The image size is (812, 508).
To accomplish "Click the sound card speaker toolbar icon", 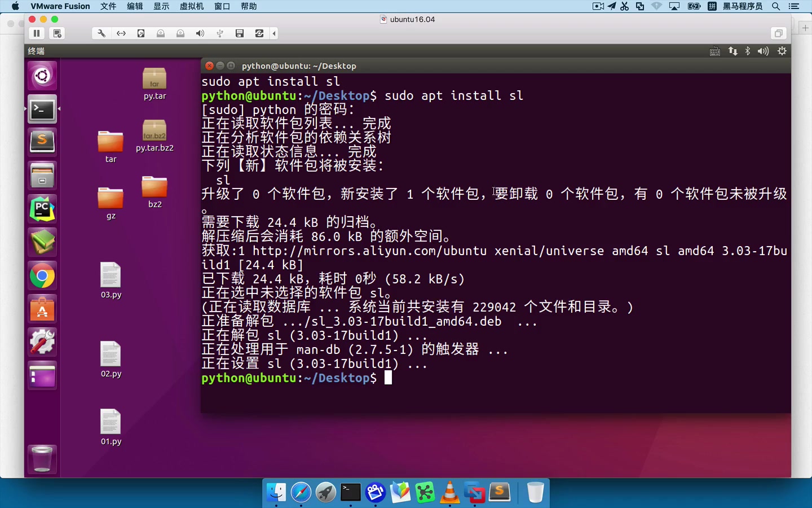I will tap(200, 33).
